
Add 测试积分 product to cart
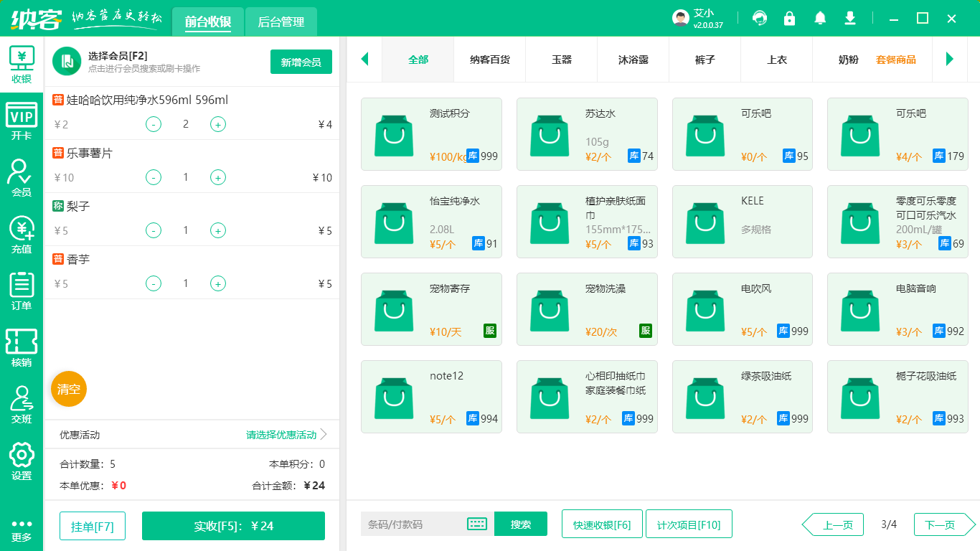click(431, 134)
